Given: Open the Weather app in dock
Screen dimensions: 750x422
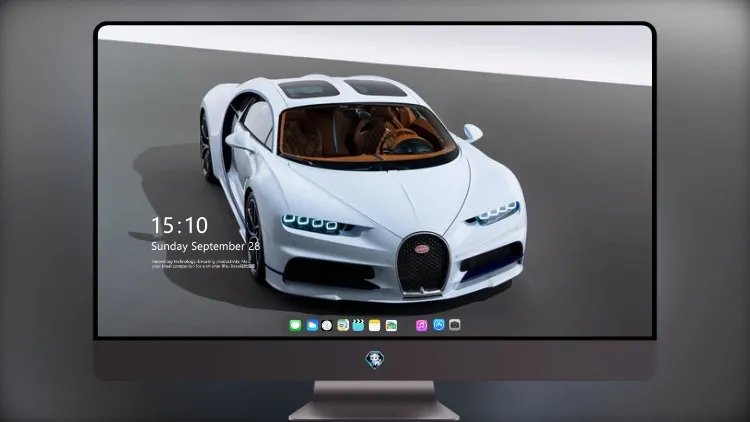Looking at the screenshot, I should [312, 325].
